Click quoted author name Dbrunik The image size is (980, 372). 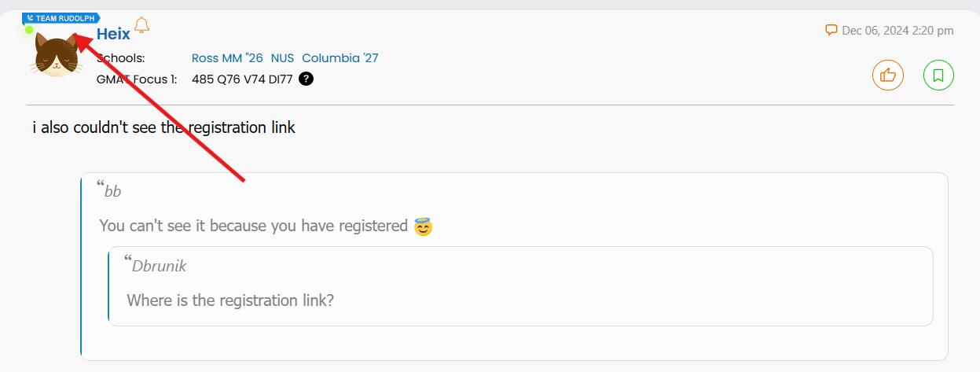[x=159, y=266]
